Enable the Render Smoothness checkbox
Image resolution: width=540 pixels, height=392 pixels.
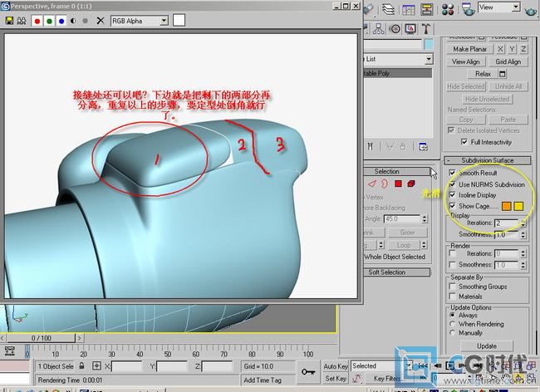click(x=453, y=265)
